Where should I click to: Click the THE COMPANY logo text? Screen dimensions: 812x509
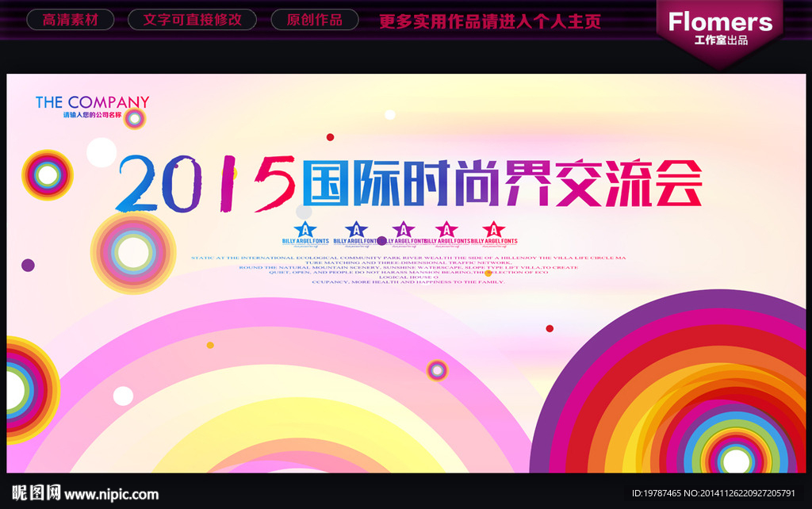coord(92,102)
